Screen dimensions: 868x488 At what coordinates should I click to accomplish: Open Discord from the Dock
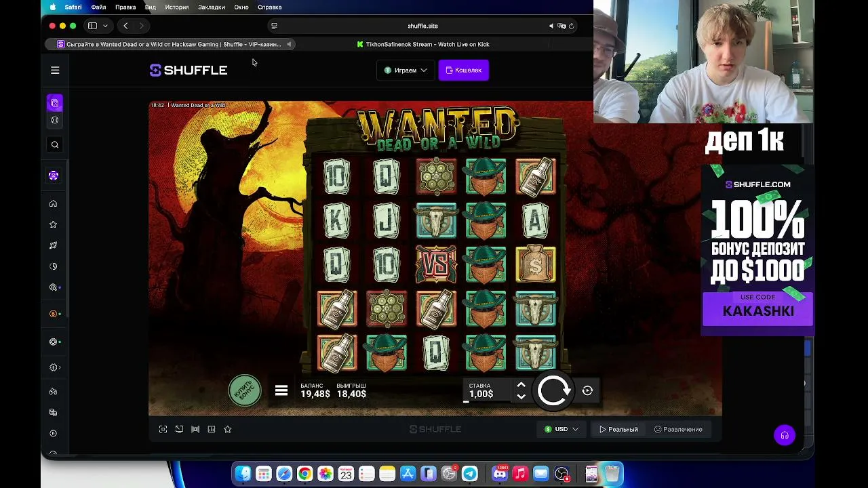click(x=500, y=474)
